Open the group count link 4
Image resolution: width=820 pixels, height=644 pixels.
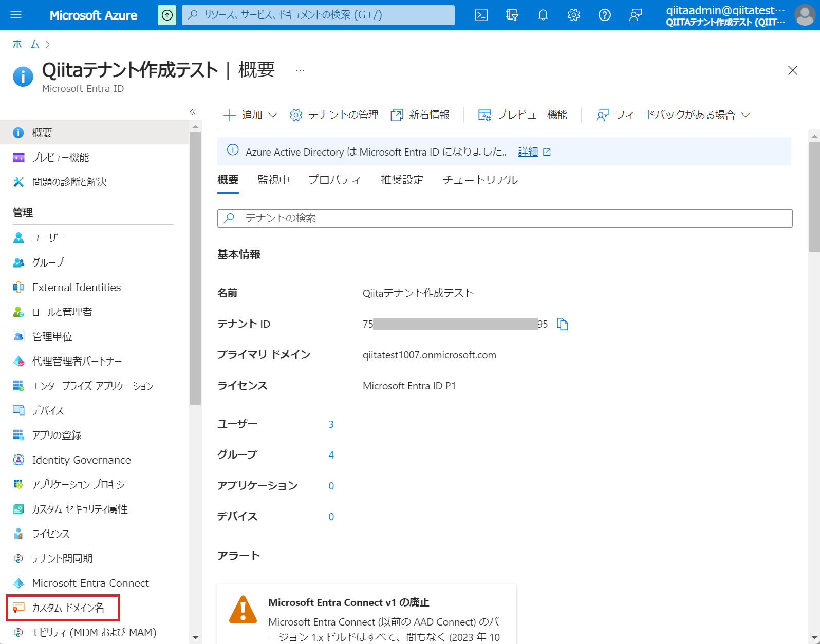(x=331, y=455)
